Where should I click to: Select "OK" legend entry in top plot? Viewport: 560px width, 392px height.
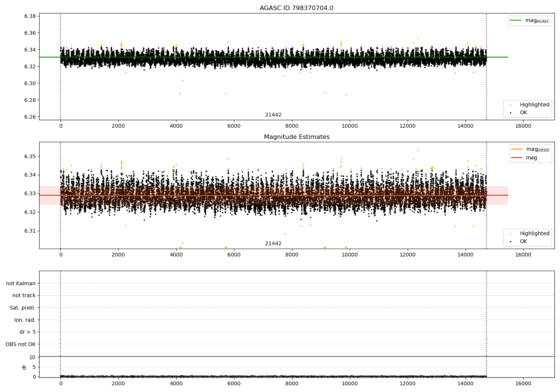click(523, 112)
